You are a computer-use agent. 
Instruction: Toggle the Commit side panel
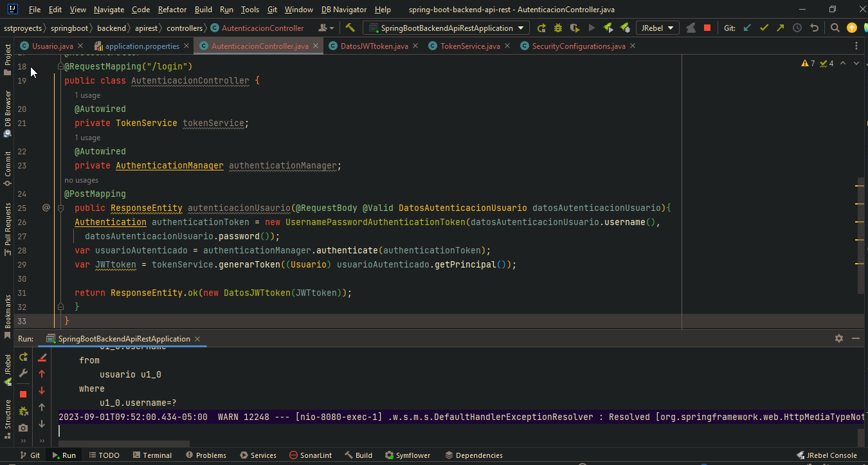(8, 169)
